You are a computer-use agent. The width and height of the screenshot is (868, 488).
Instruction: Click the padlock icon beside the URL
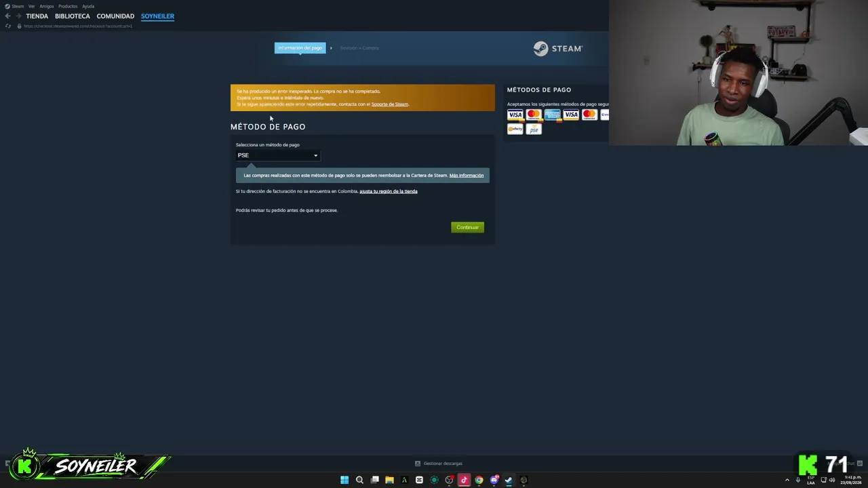pyautogui.click(x=19, y=26)
